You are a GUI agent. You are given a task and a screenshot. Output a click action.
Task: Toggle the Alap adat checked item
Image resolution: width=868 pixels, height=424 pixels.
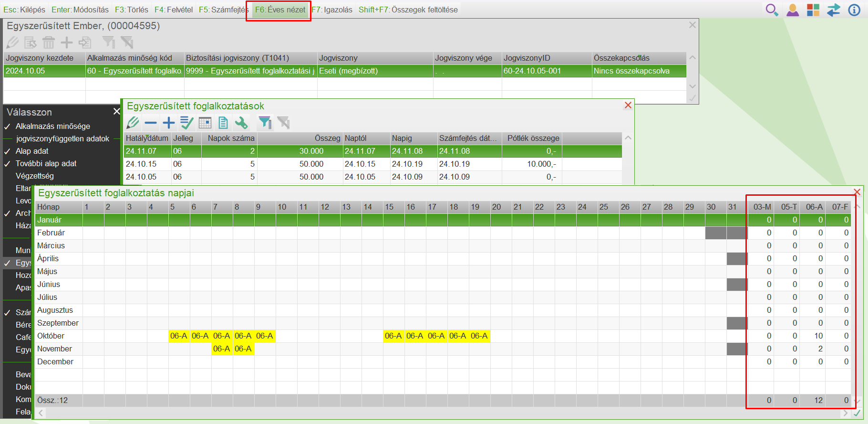click(32, 151)
